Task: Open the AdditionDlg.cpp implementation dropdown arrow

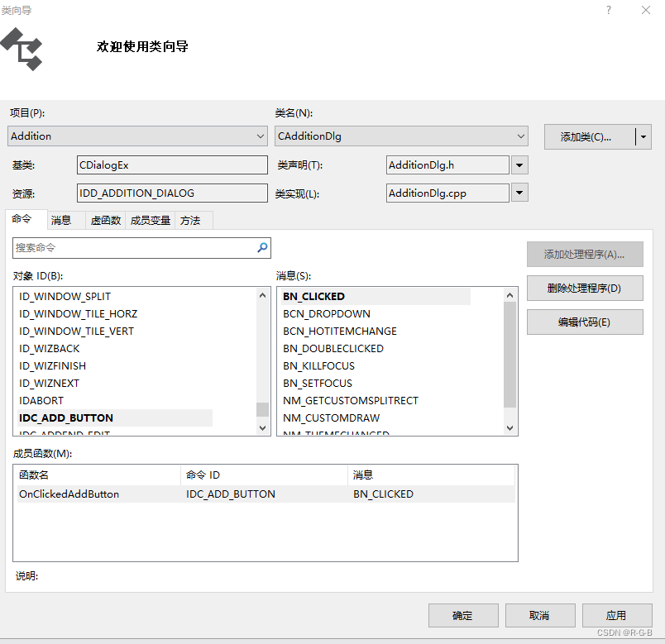Action: 519,193
